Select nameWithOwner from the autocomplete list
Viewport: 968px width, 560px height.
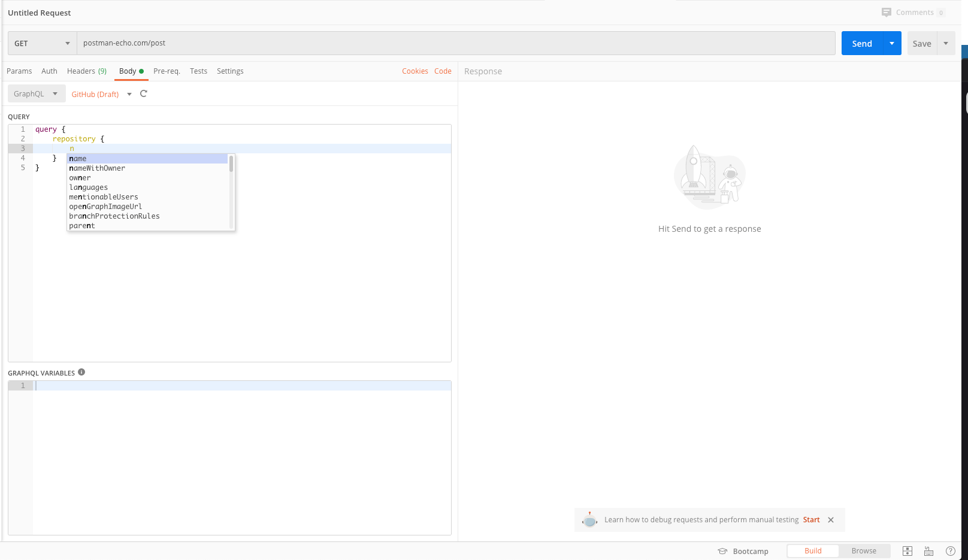tap(96, 168)
